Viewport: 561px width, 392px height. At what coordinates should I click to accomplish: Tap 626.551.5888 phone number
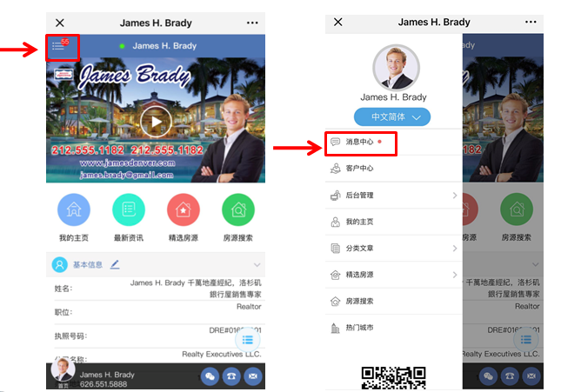click(x=104, y=384)
